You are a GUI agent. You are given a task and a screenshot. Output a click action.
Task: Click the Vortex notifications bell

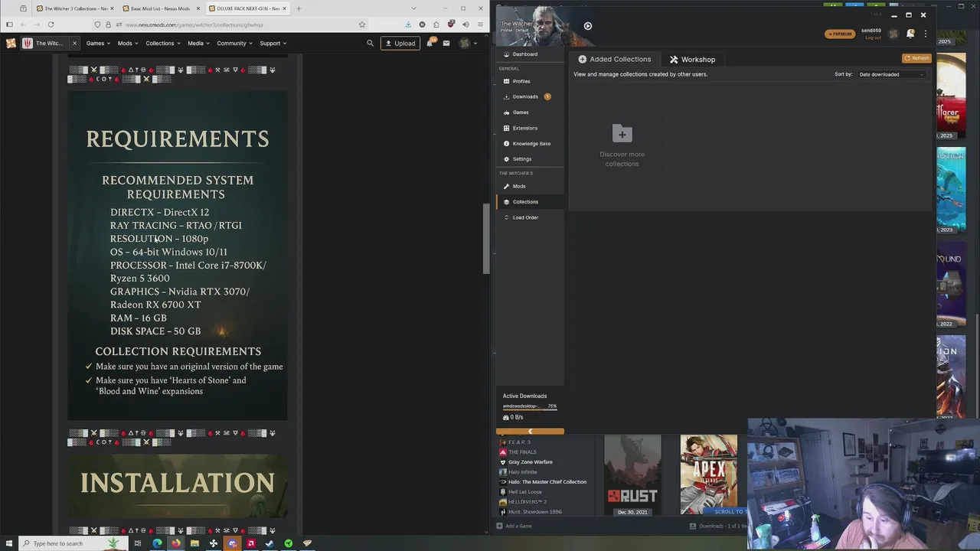[x=910, y=34]
